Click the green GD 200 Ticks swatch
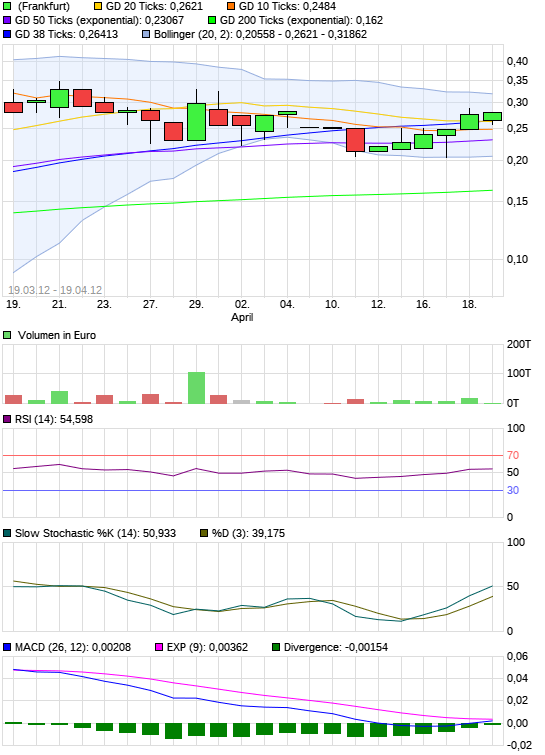 212,21
